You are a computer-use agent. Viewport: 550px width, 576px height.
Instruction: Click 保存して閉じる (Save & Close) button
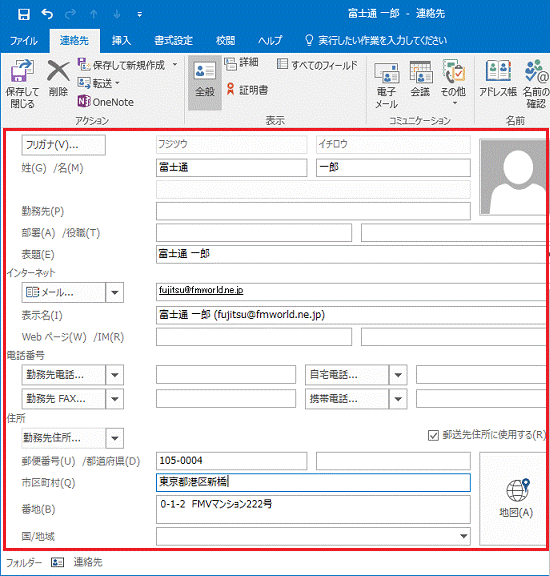22,84
